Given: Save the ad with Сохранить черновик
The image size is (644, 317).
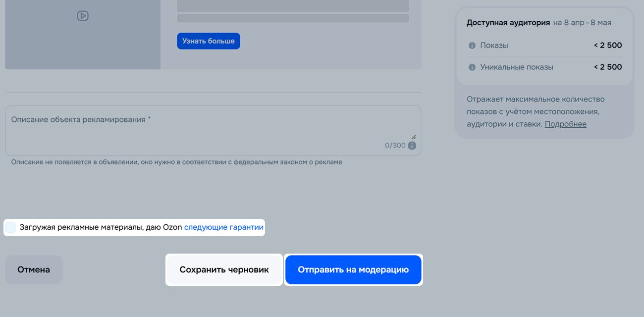Looking at the screenshot, I should coord(224,270).
